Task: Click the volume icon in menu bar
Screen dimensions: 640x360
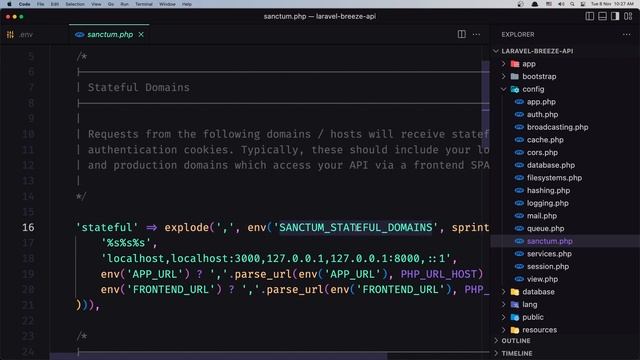Action: pos(561,4)
